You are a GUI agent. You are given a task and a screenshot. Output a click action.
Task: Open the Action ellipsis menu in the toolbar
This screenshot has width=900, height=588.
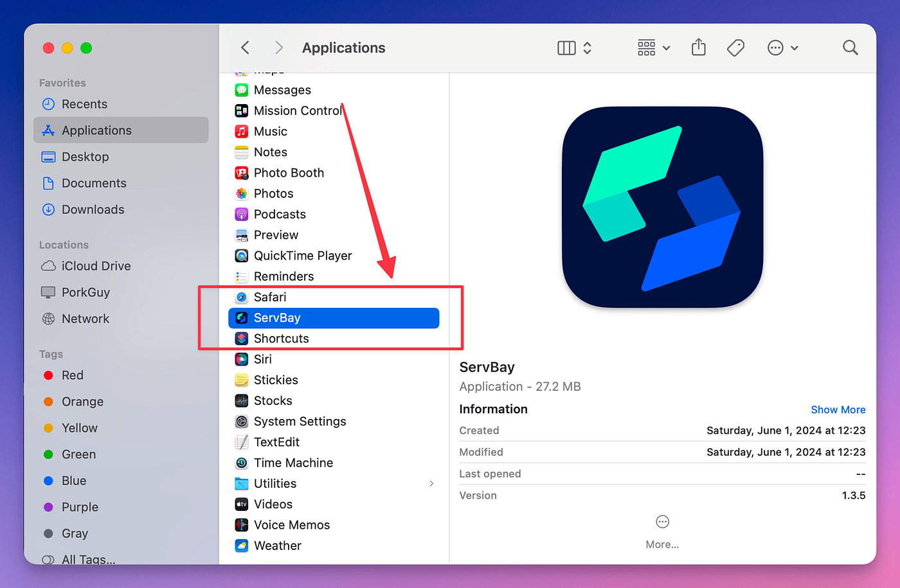[x=782, y=48]
